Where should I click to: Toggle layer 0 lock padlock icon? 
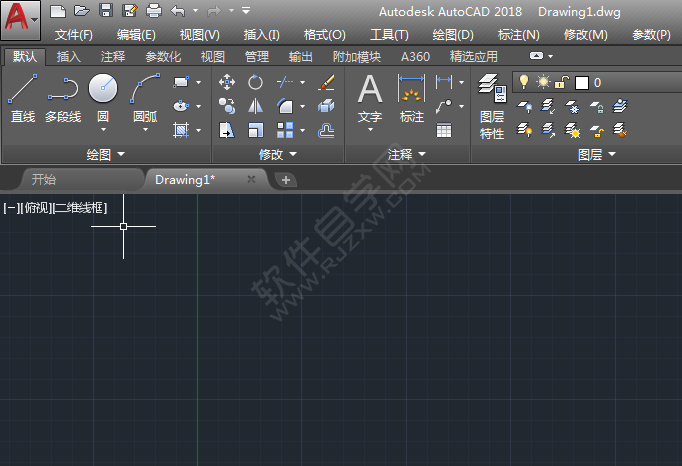click(562, 82)
